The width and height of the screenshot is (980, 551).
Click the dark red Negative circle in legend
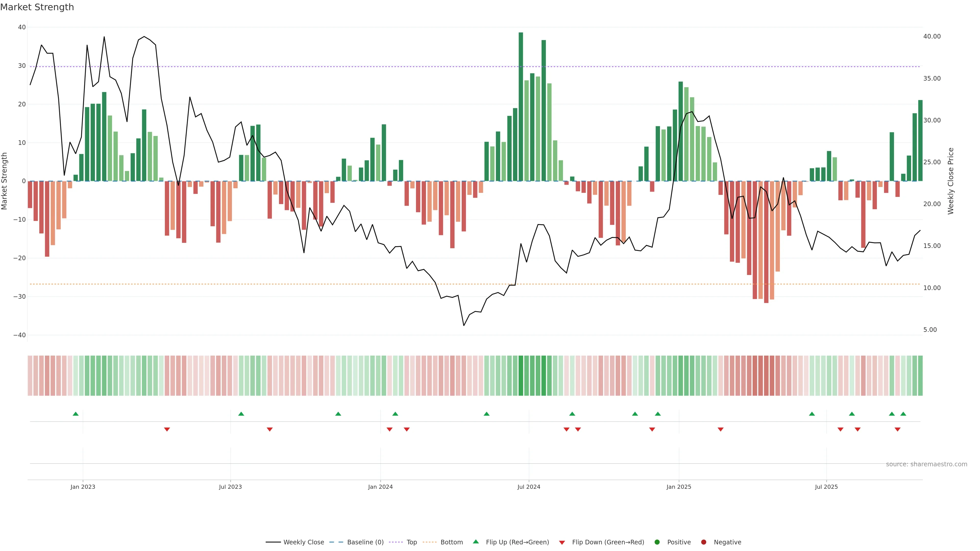tap(703, 542)
